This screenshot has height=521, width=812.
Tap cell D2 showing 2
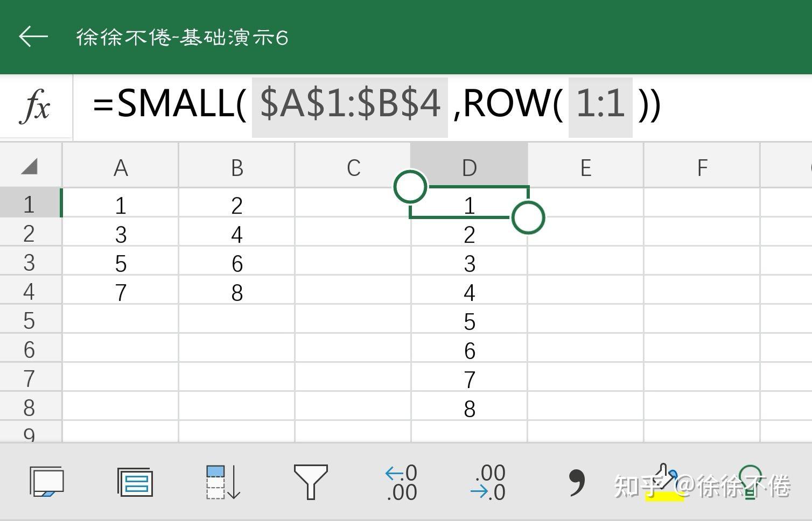[470, 232]
